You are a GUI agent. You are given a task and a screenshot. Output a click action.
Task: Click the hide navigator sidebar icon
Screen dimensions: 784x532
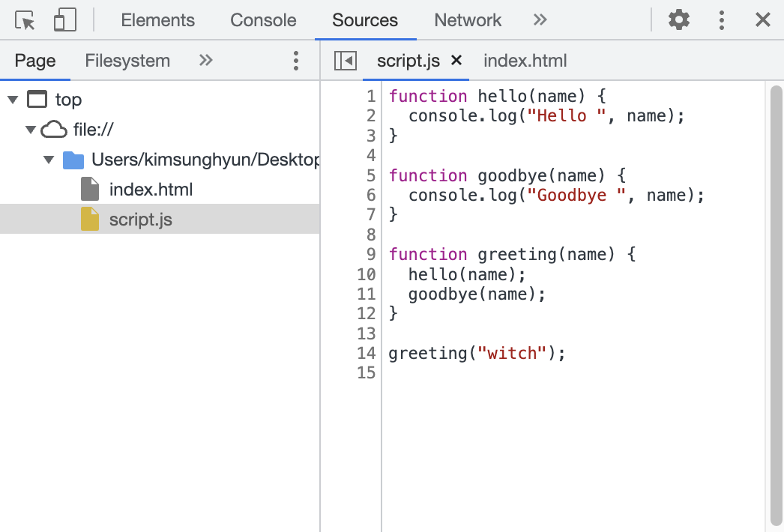tap(345, 61)
